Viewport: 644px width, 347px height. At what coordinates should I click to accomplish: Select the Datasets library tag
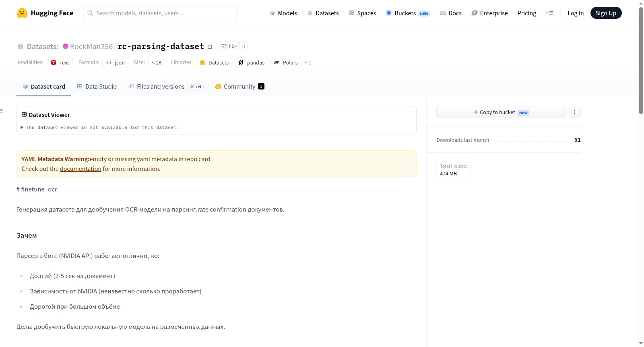tap(214, 62)
